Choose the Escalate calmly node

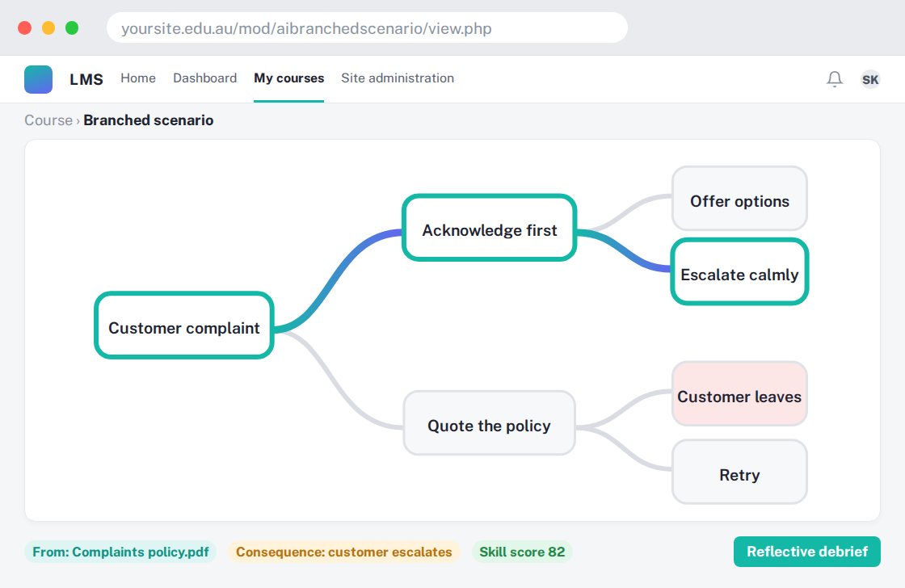[x=739, y=271]
